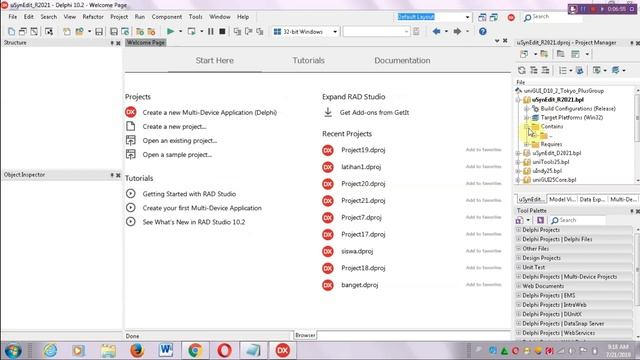640x360 pixels.
Task: Click the Welcome Page document tab
Action: coord(145,42)
